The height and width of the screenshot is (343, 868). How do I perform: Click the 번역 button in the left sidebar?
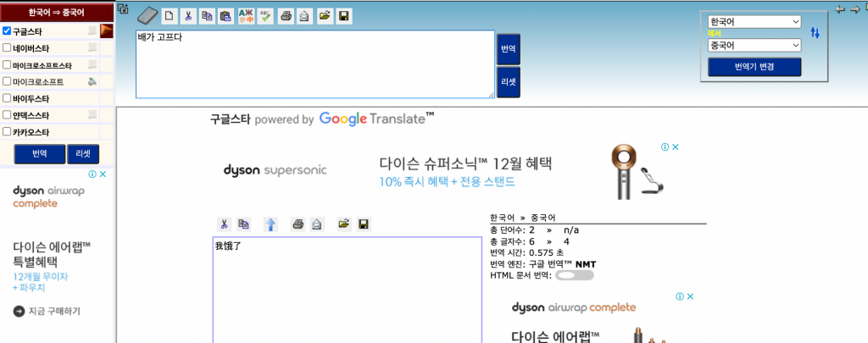pyautogui.click(x=39, y=154)
